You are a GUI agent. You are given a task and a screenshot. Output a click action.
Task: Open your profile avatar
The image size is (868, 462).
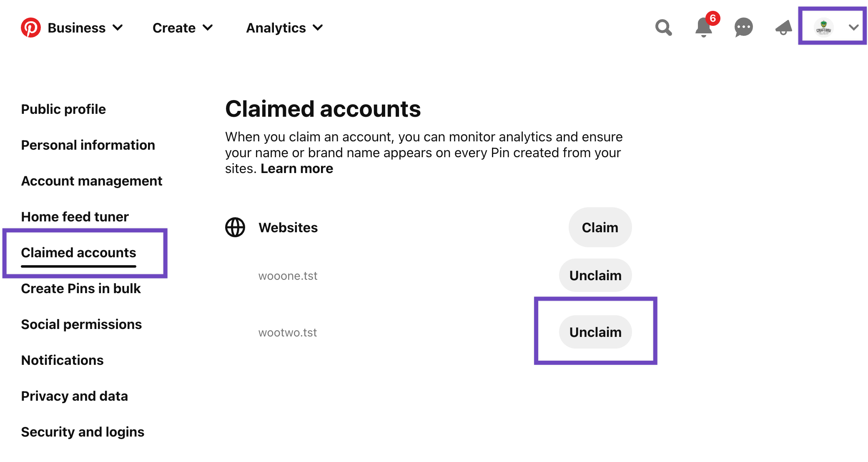[x=824, y=28]
